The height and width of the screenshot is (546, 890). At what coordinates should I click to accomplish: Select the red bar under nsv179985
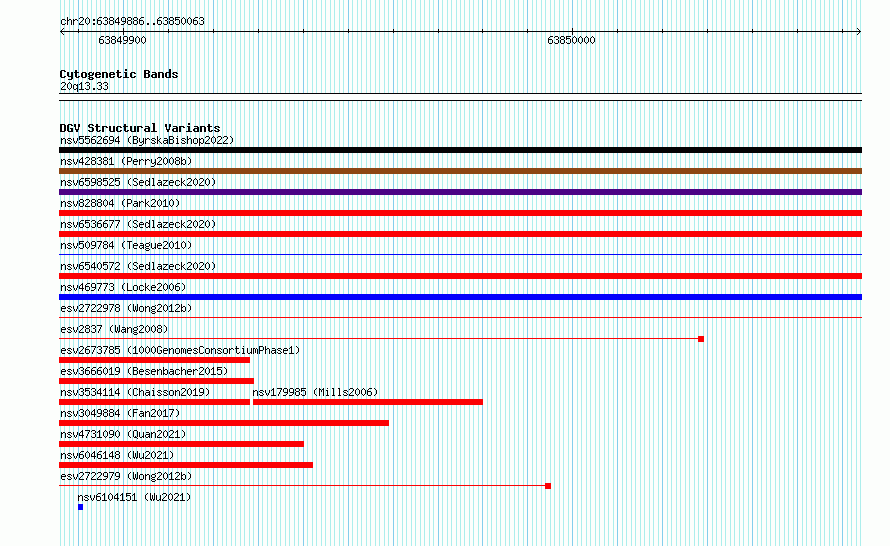point(368,402)
